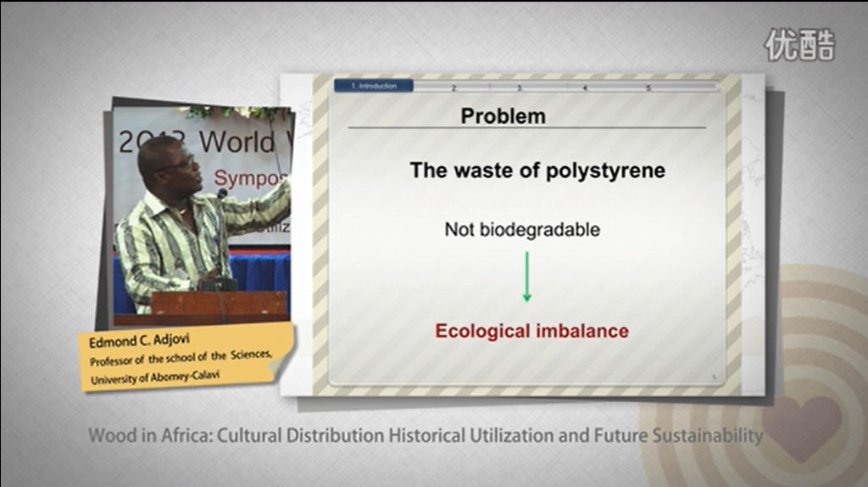Click the Youku logo watermark
868x487 pixels.
(799, 45)
